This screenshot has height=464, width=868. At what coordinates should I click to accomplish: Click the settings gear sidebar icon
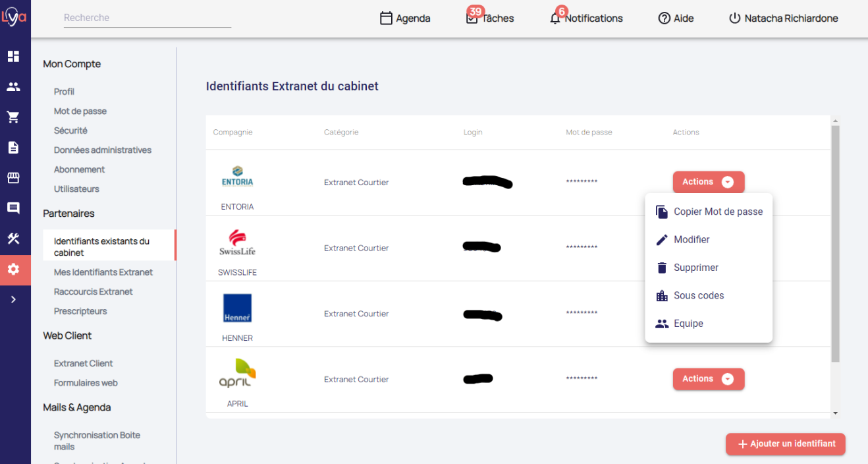pos(13,269)
